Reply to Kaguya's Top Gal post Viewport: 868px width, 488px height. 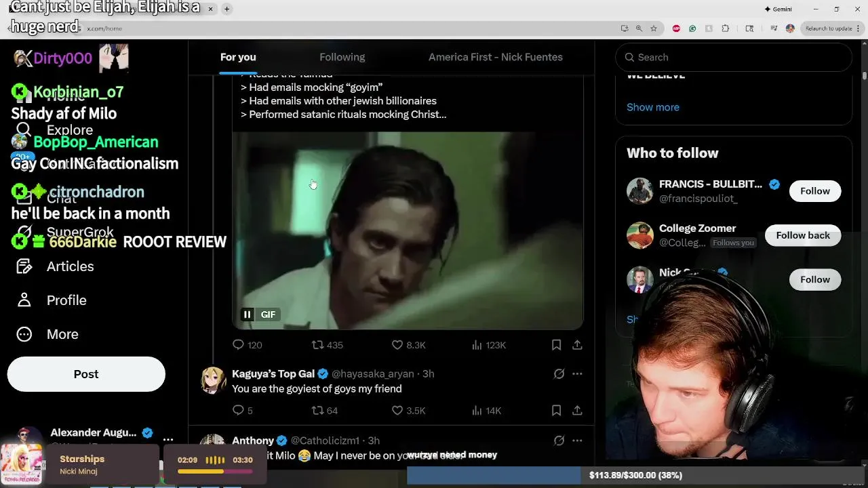(242, 410)
